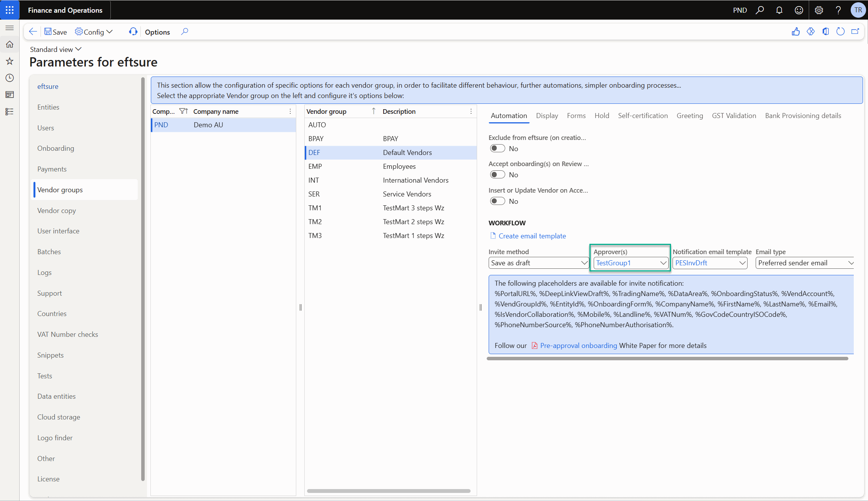Click the Power Apps diamond icon
This screenshot has width=868, height=501.
click(x=811, y=32)
